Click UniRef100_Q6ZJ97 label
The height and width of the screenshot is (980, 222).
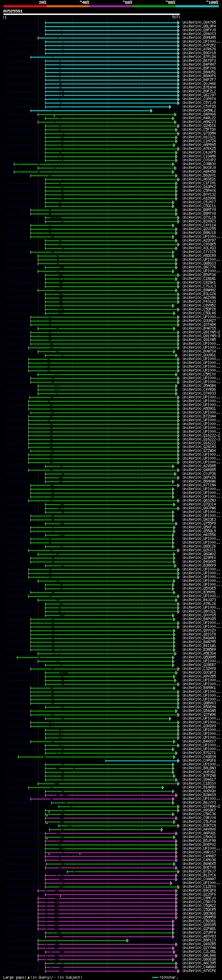199,95
